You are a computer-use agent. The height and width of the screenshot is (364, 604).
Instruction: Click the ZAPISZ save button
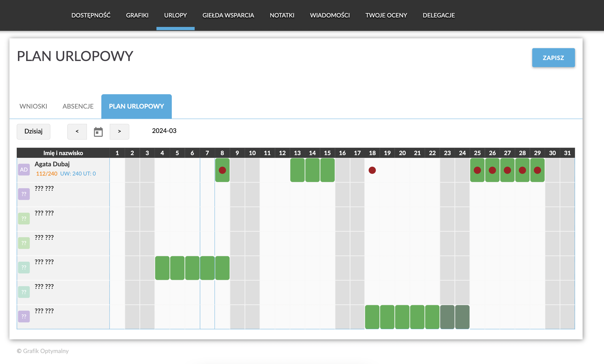click(x=553, y=58)
